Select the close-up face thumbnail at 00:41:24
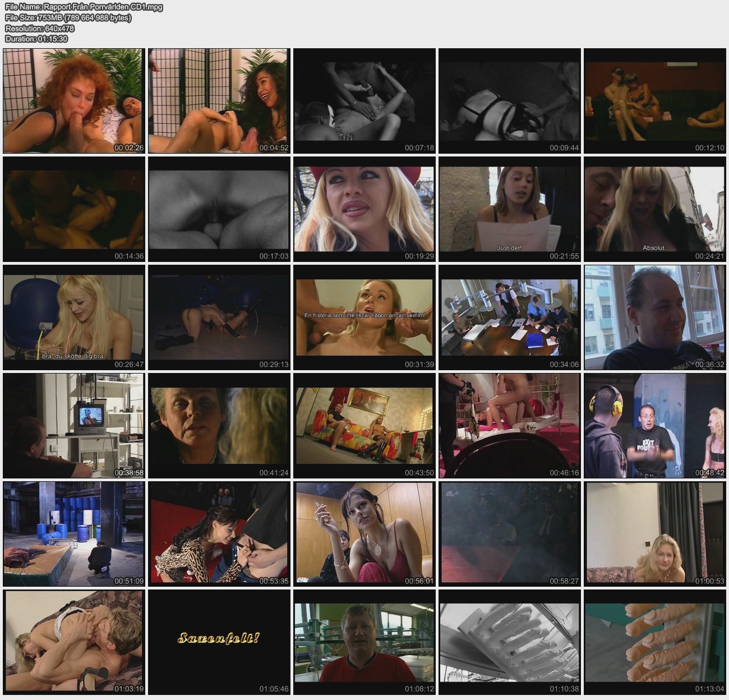Screen dimensions: 729x700 (219, 426)
